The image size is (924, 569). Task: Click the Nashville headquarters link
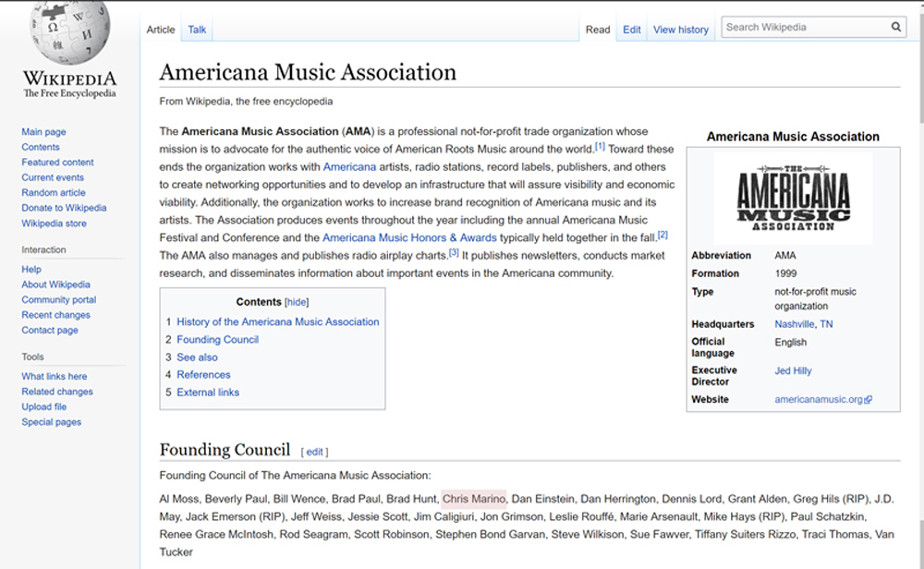coord(795,324)
